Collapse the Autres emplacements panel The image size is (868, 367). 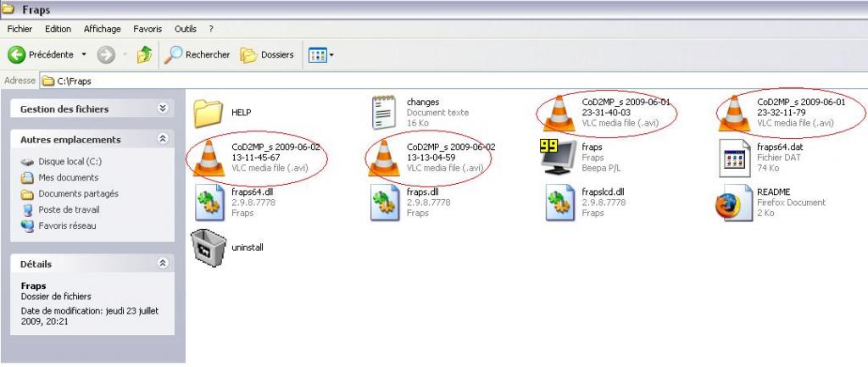pos(162,139)
